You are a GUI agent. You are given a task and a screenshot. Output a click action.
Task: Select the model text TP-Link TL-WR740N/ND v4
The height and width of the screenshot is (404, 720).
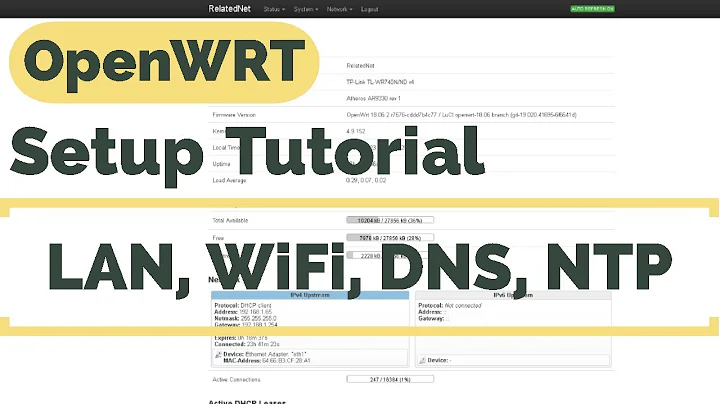pyautogui.click(x=380, y=82)
